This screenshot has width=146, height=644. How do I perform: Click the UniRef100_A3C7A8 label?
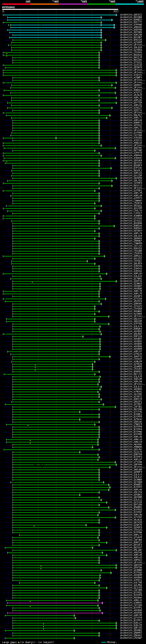point(131,583)
